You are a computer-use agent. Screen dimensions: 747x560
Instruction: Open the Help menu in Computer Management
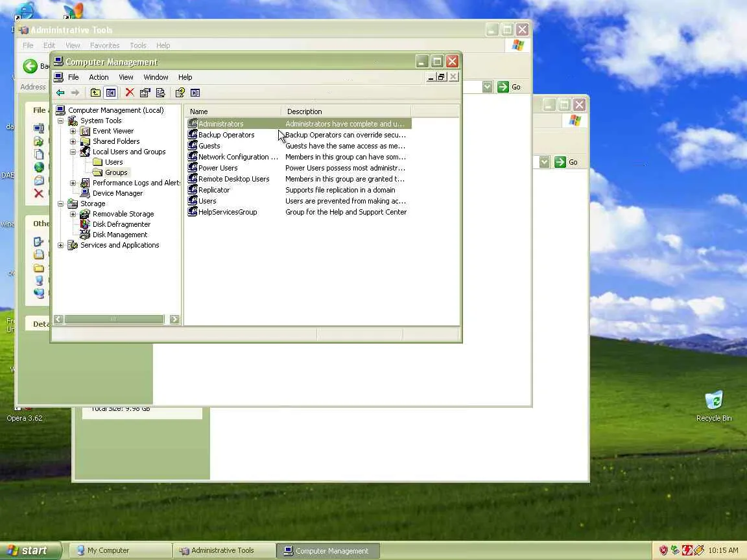(185, 77)
